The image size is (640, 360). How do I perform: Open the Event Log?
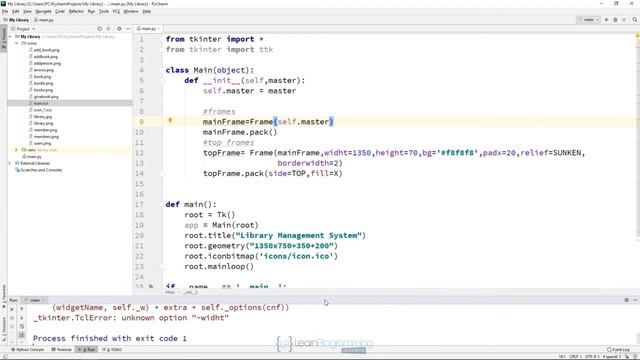(x=618, y=350)
